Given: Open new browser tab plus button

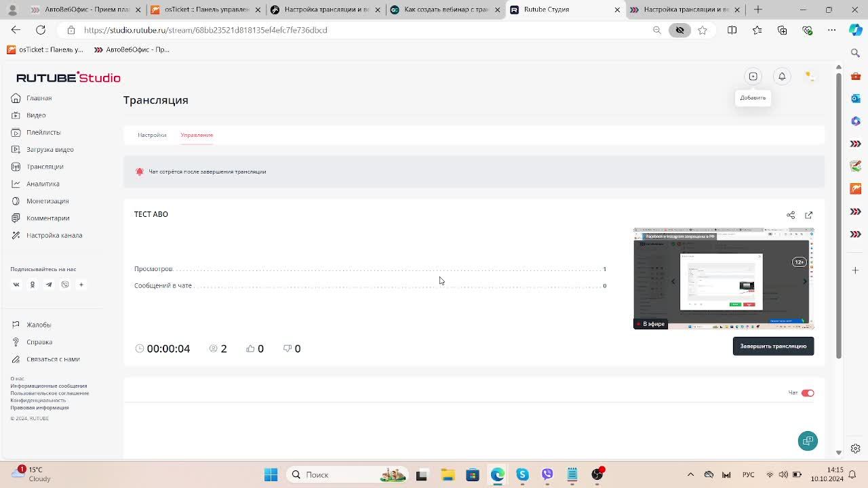Looking at the screenshot, I should click(x=758, y=9).
